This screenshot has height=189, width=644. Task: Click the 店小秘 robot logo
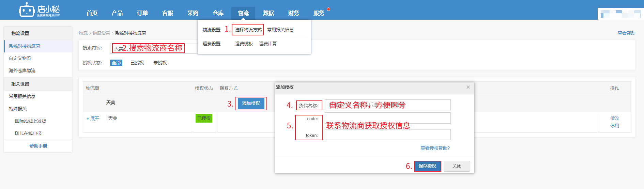39,10
